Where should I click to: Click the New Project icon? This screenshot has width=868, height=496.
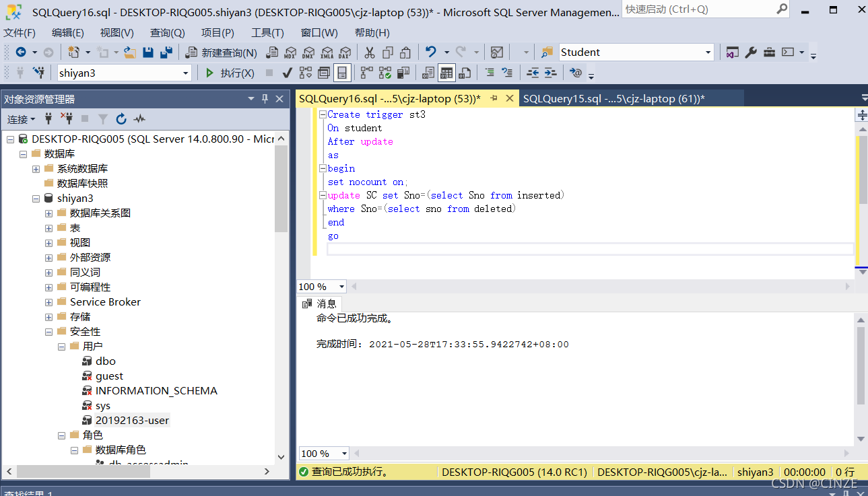[x=73, y=52]
